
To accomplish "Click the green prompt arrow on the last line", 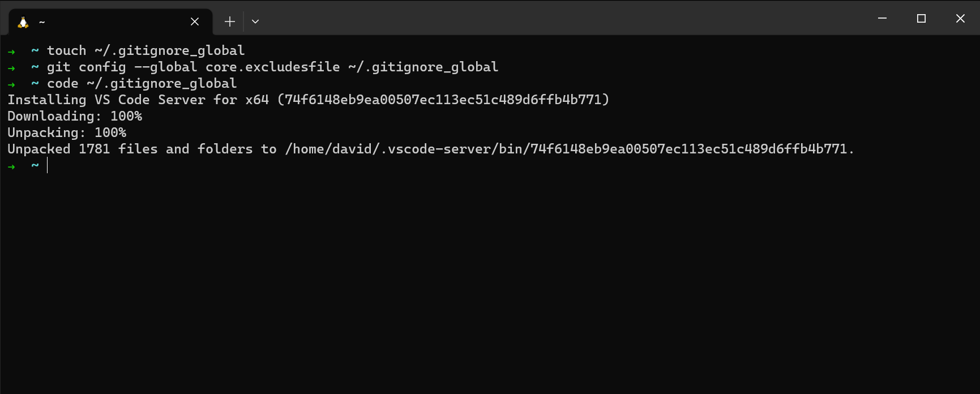I will click(x=11, y=166).
